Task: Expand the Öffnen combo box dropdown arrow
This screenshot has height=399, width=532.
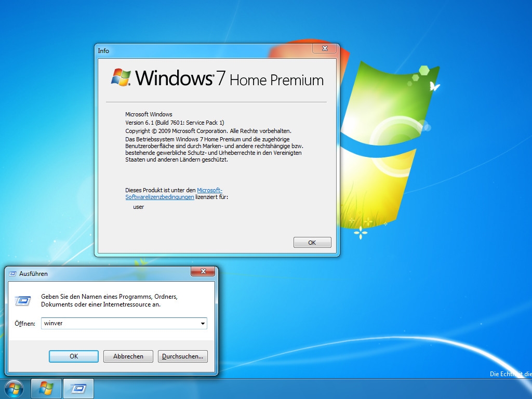Action: pos(203,323)
